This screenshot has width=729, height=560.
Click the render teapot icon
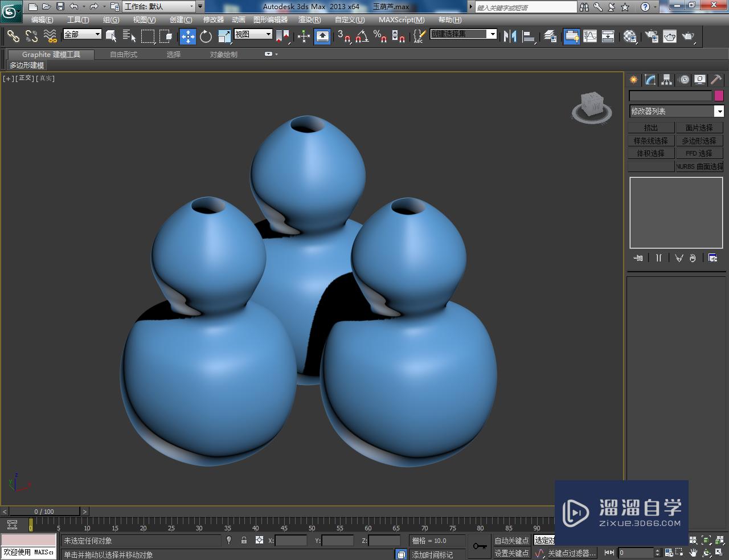pyautogui.click(x=688, y=36)
